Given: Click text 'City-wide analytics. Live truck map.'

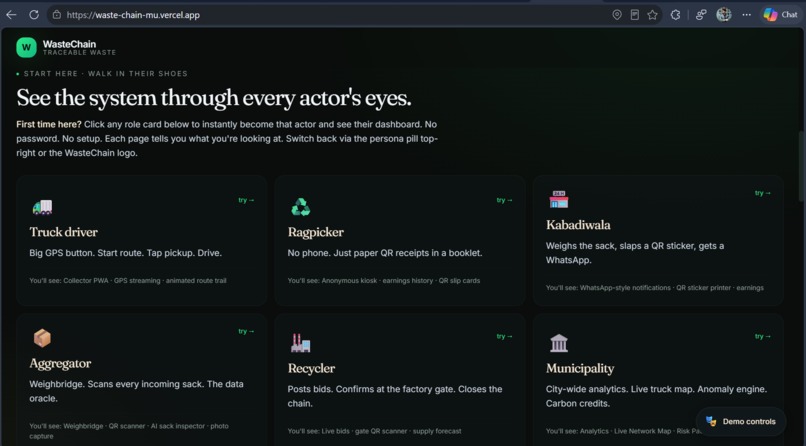Looking at the screenshot, I should point(619,389).
